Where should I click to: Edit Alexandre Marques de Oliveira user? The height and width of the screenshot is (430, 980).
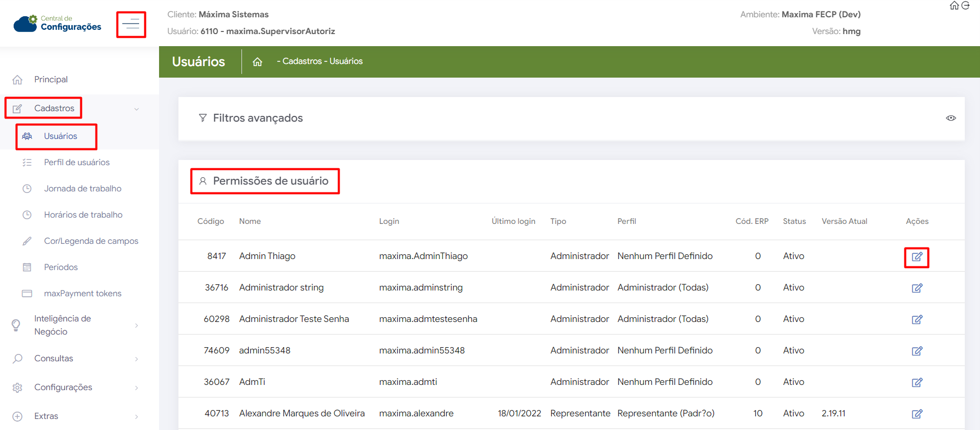916,414
